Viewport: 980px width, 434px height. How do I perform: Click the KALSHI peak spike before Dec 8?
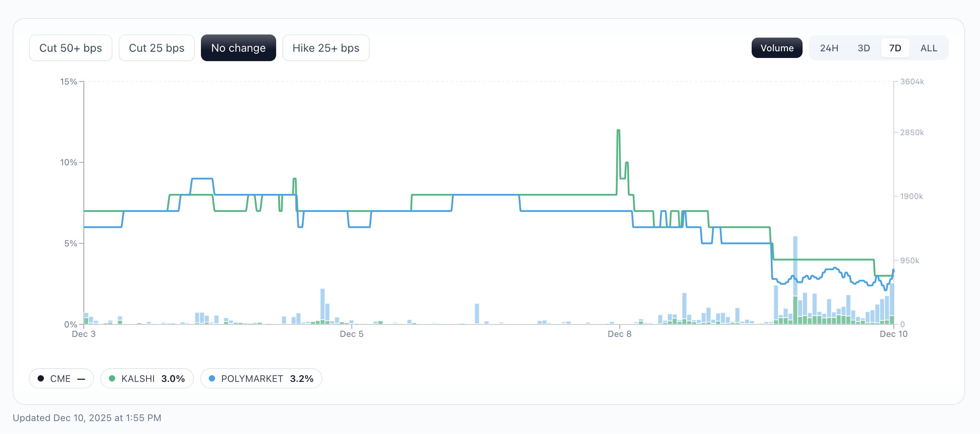pyautogui.click(x=618, y=133)
